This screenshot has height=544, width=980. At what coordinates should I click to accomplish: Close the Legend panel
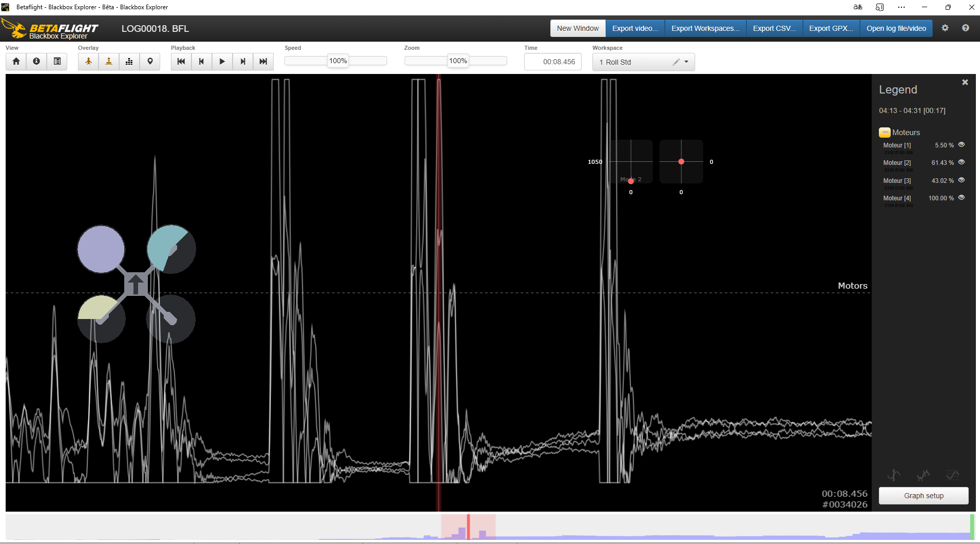pos(965,82)
